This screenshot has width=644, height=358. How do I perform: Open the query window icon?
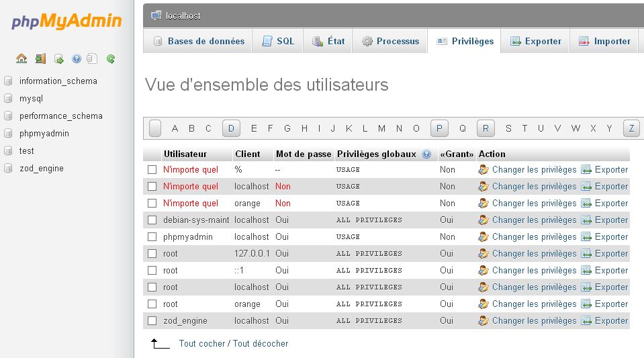[58, 59]
